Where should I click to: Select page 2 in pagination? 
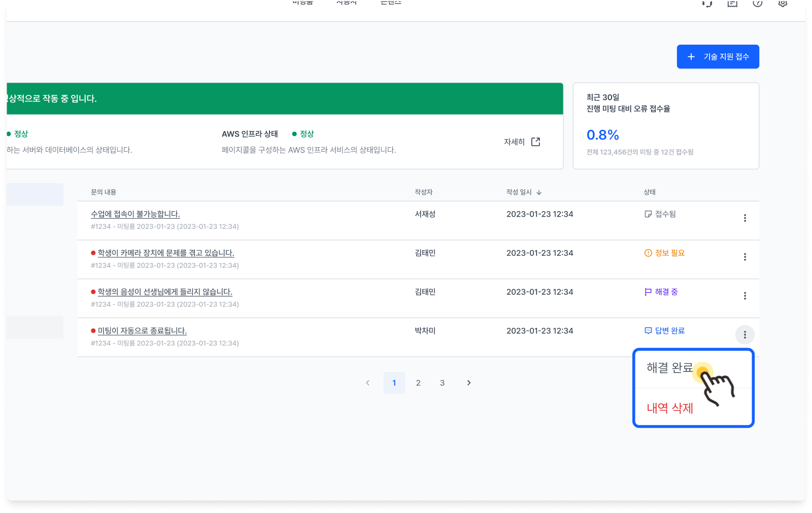(418, 383)
